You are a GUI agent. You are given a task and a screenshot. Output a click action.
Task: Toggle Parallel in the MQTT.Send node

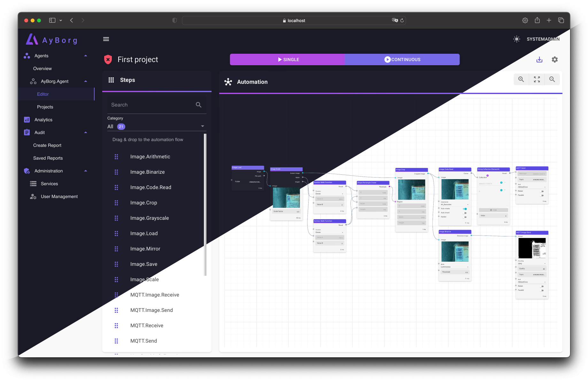click(542, 195)
